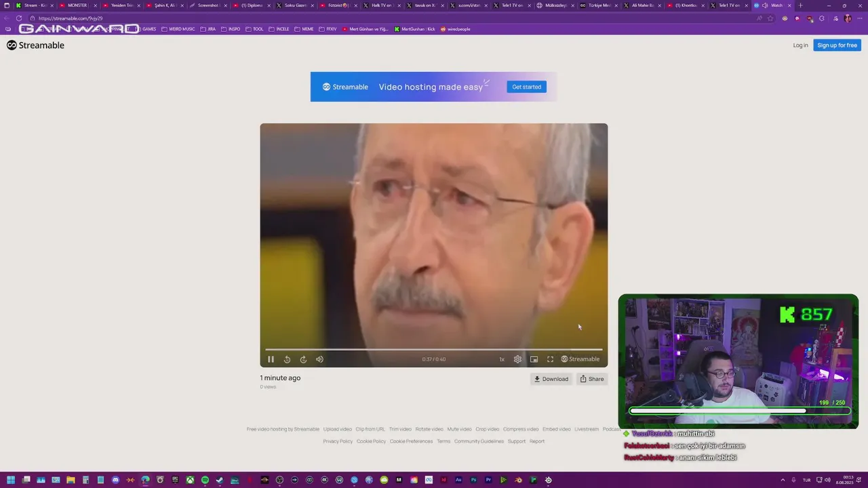Open the Rotate video footer link
The width and height of the screenshot is (868, 488).
coord(429,429)
